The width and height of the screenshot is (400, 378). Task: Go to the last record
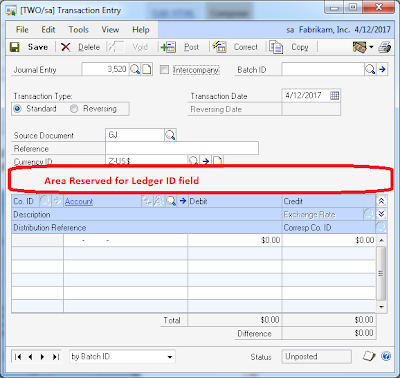(56, 357)
